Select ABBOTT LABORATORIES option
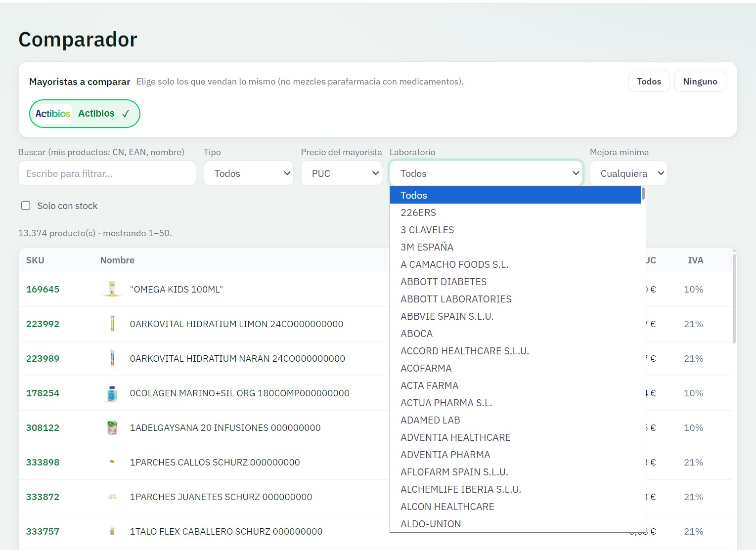The height and width of the screenshot is (550, 756). 515,299
